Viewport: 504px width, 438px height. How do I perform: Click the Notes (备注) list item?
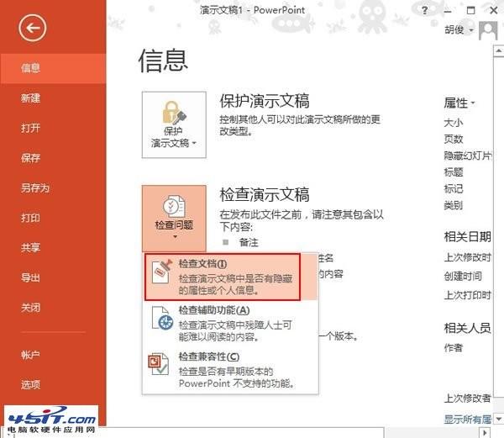249,242
